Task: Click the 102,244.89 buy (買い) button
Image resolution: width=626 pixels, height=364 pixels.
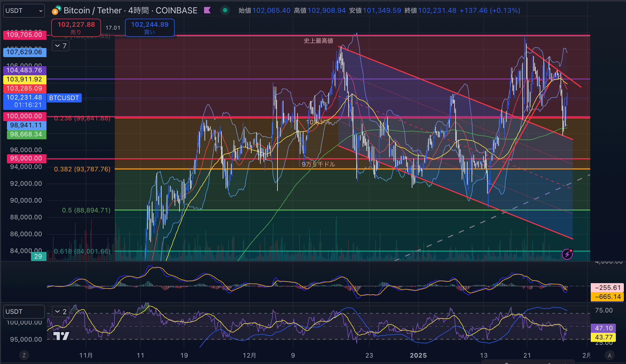Action: tap(150, 28)
